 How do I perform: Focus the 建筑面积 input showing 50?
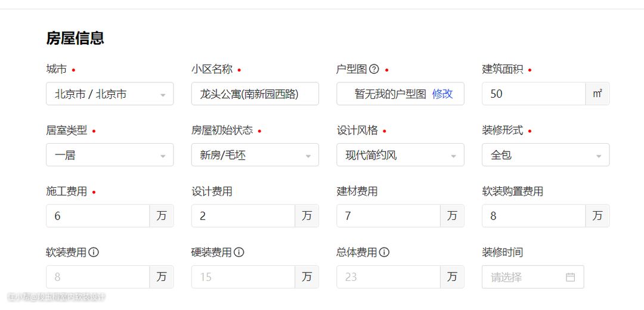coord(534,94)
